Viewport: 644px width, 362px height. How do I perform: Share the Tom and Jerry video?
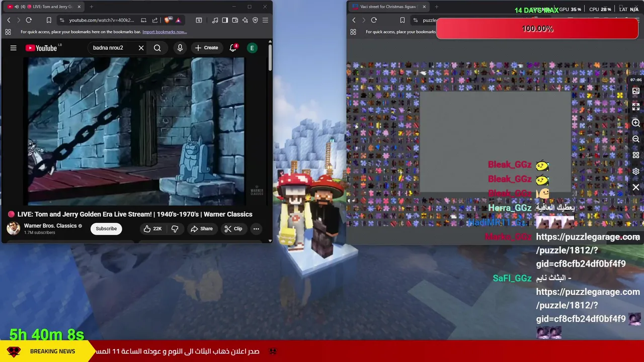(x=201, y=229)
